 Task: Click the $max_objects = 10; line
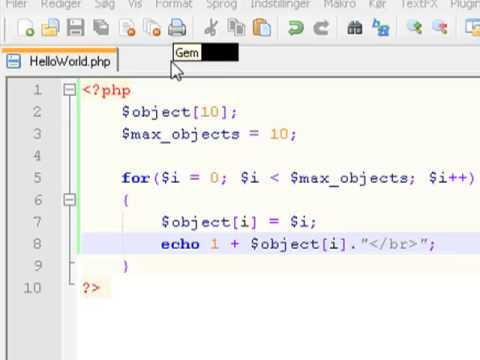[x=209, y=135]
